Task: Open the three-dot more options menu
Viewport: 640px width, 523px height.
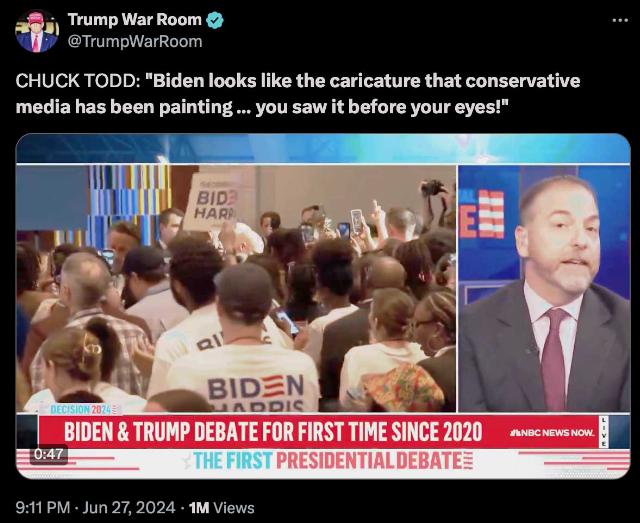Action: pos(620,20)
